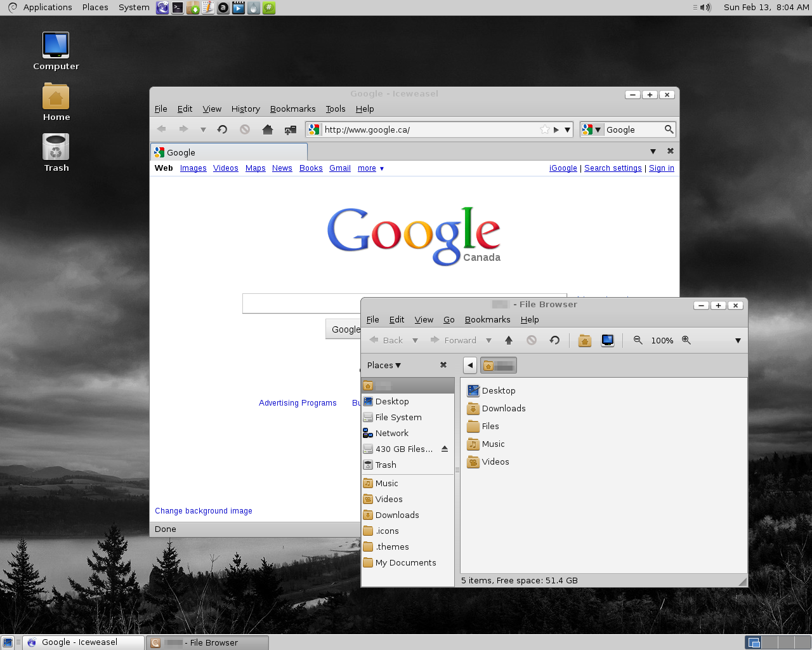Click the Sign in link
Screen dimensions: 812x650
click(662, 168)
